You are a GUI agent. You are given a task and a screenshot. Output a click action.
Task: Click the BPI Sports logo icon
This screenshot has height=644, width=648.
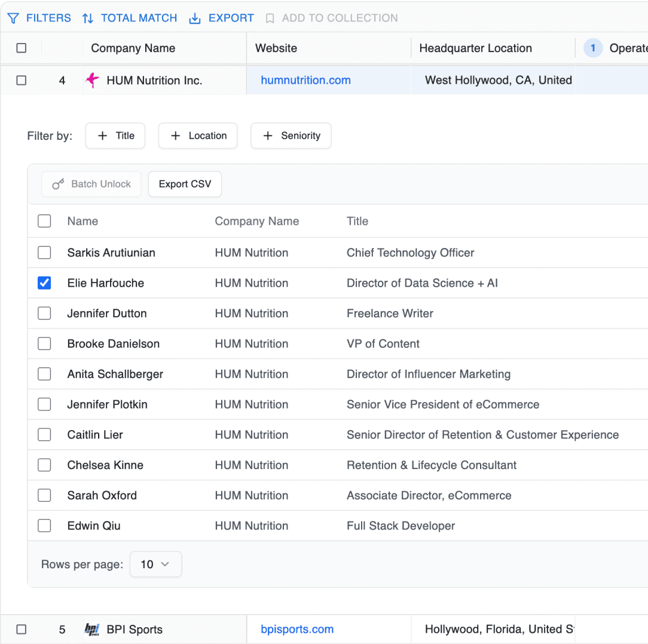click(92, 629)
